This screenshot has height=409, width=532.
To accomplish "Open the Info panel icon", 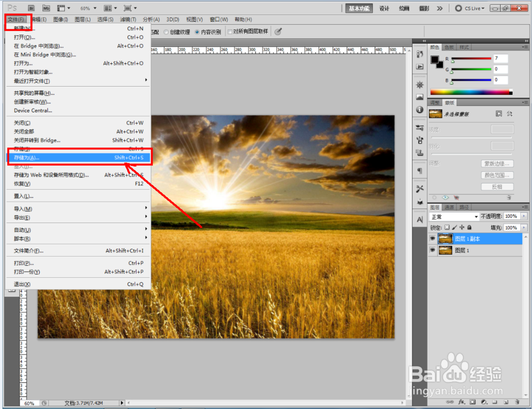I will point(420,109).
